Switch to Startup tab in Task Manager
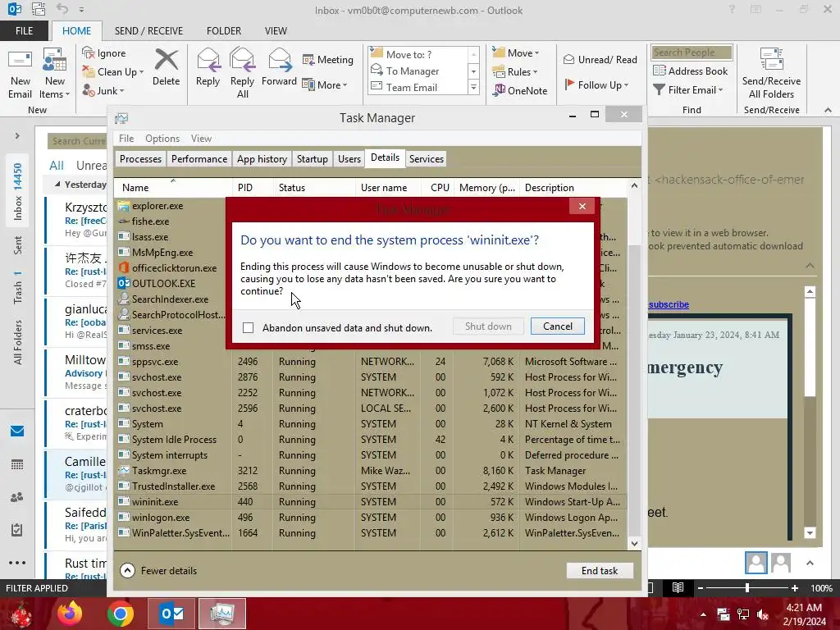840x630 pixels. pos(313,159)
